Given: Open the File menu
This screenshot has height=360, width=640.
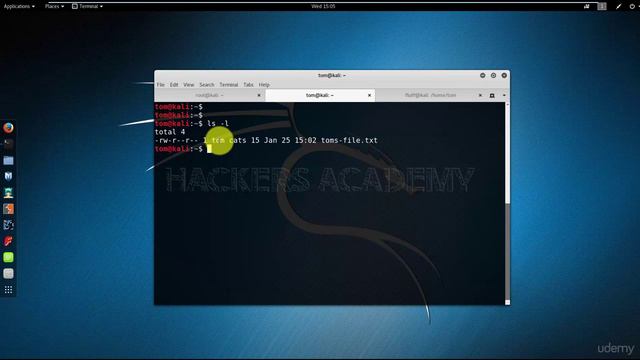Looking at the screenshot, I should (161, 84).
